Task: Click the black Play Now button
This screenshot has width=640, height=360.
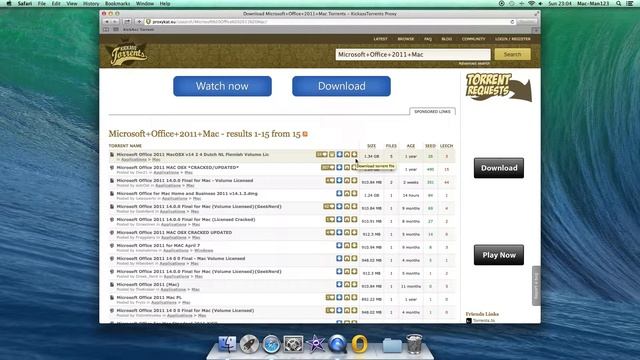Action: click(499, 255)
